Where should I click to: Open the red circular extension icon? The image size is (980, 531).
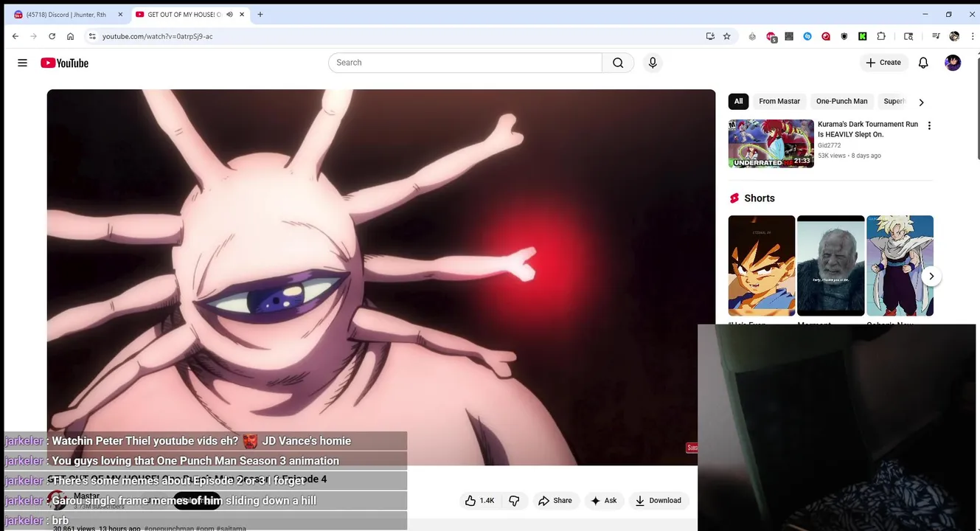coord(826,36)
